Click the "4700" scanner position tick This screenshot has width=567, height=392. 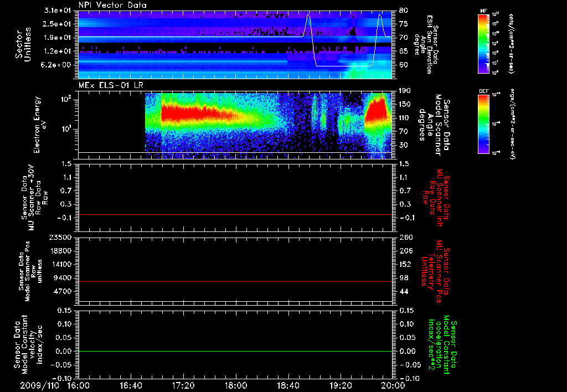pos(63,291)
